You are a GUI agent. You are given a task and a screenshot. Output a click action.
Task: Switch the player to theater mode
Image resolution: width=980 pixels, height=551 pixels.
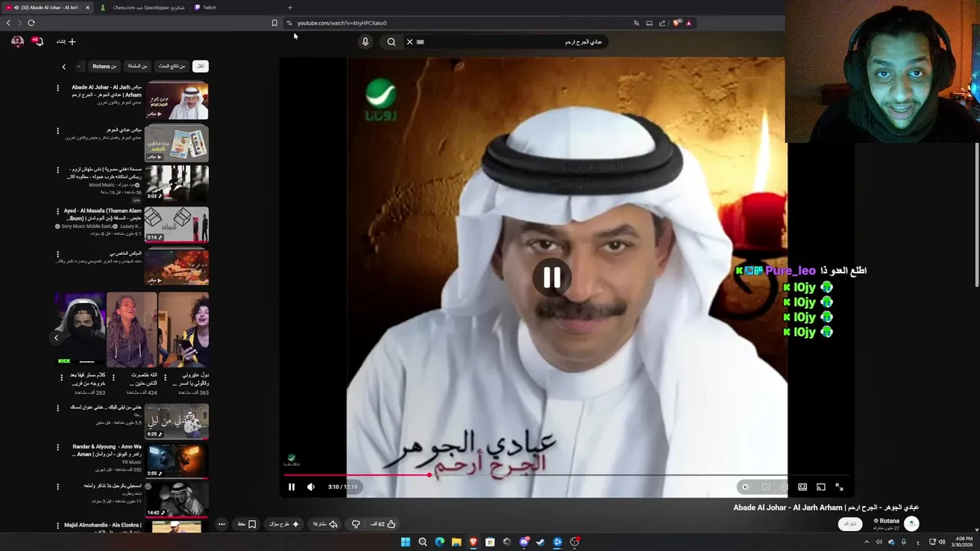802,487
